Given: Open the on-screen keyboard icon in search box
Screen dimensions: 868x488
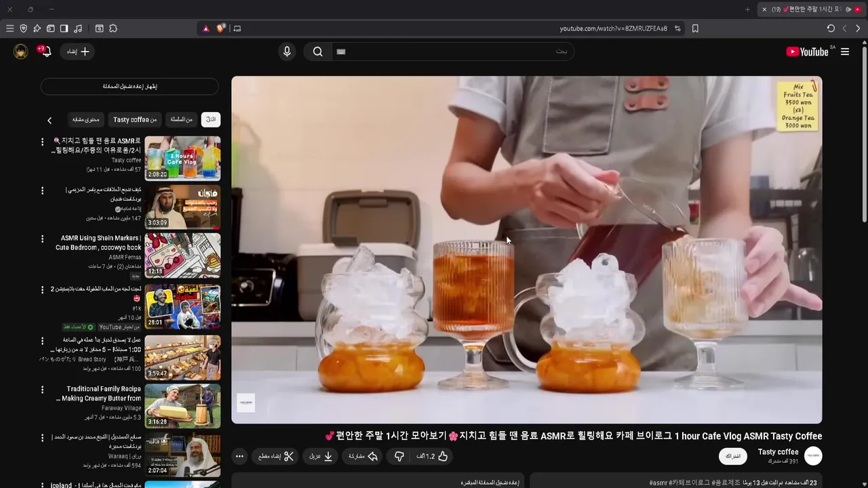Looking at the screenshot, I should (341, 52).
